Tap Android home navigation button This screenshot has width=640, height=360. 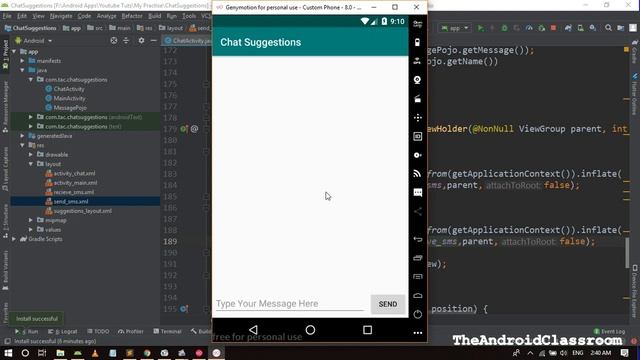pos(310,330)
